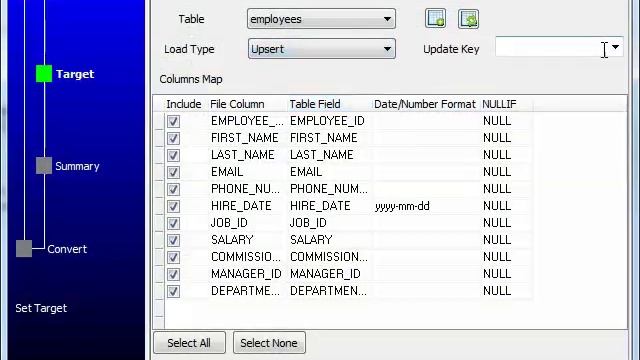Select the gray Convert step square
The height and width of the screenshot is (360, 640).
coord(24,249)
